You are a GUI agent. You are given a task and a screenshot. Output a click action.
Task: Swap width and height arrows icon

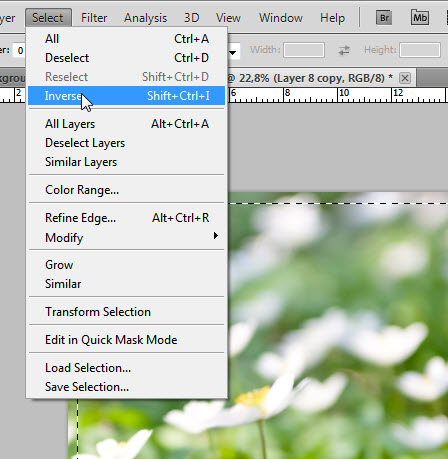[344, 50]
